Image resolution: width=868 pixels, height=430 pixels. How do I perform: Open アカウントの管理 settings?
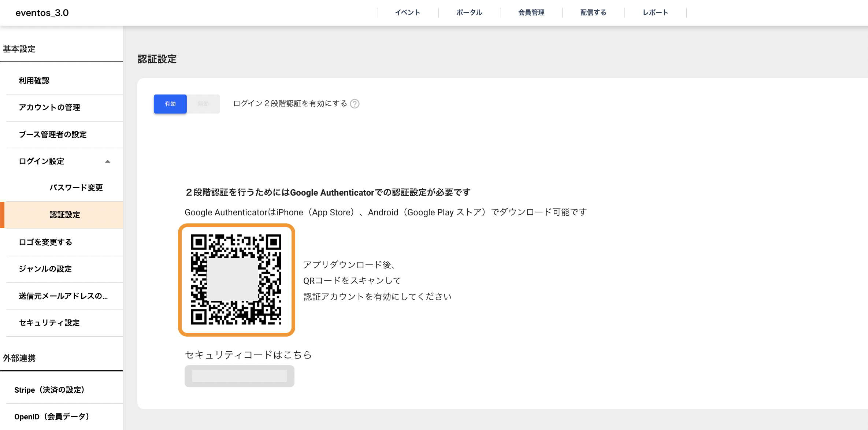tap(49, 107)
